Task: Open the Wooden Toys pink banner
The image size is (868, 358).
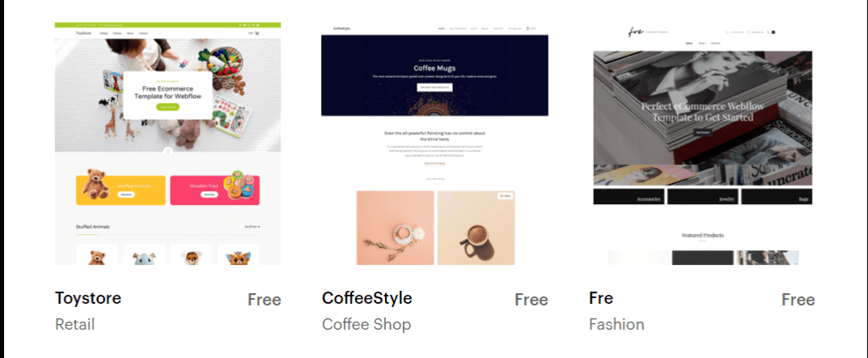Action: pos(215,190)
